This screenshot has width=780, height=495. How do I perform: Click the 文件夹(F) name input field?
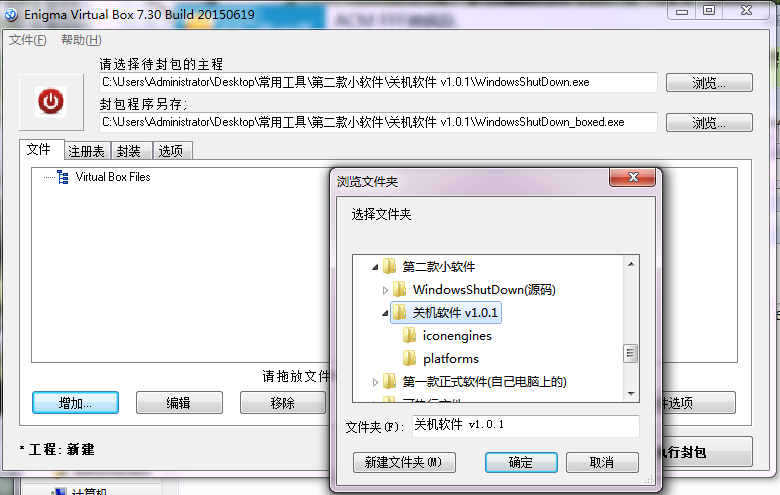525,425
